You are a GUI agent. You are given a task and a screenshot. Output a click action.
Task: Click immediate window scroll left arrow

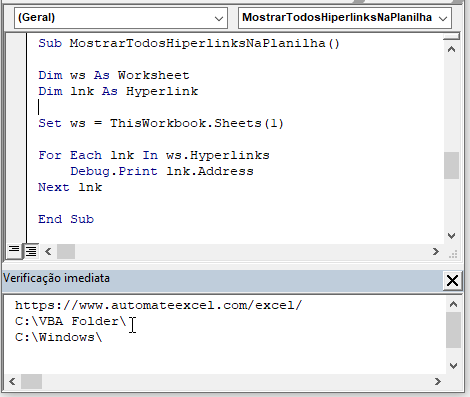pos(12,381)
